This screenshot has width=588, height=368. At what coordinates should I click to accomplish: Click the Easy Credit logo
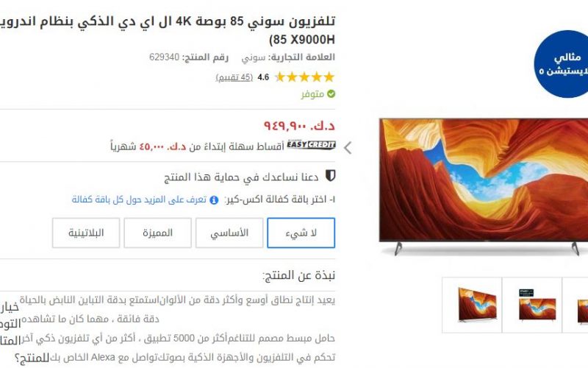(311, 145)
